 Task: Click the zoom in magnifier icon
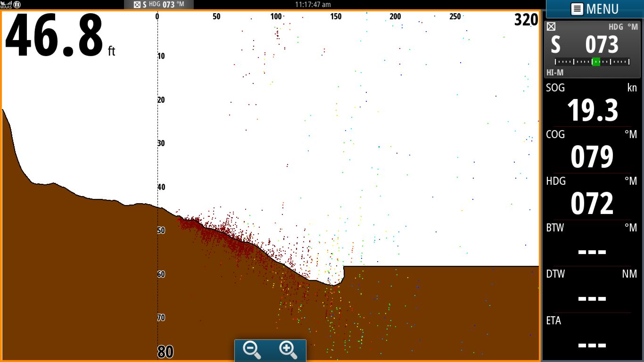(289, 351)
